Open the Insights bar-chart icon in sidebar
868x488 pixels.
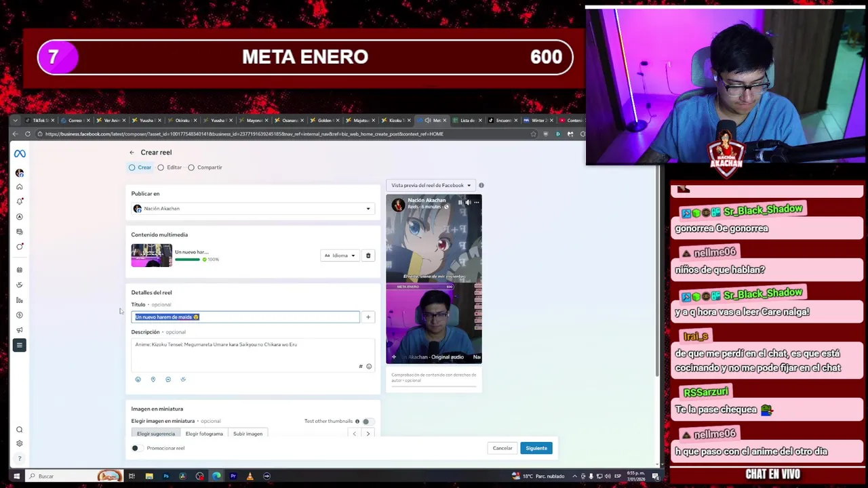coord(20,300)
